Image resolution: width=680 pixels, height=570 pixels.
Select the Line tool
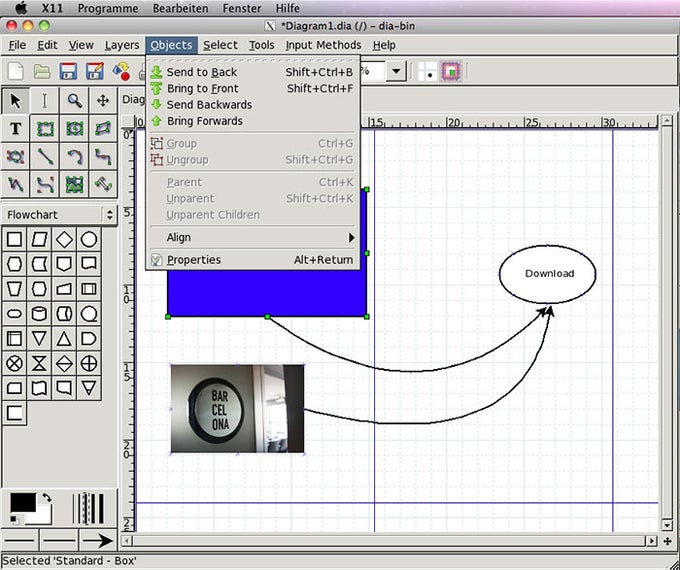coord(45,157)
